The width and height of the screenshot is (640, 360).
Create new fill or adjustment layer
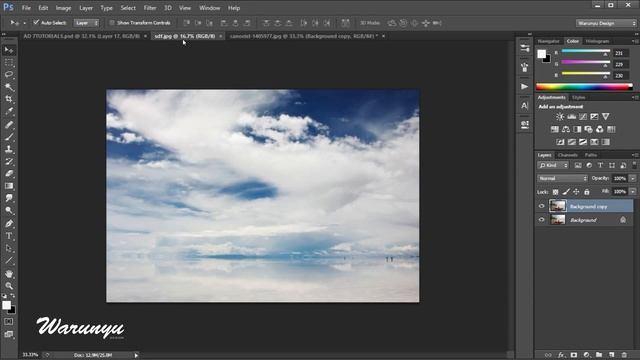(587, 355)
